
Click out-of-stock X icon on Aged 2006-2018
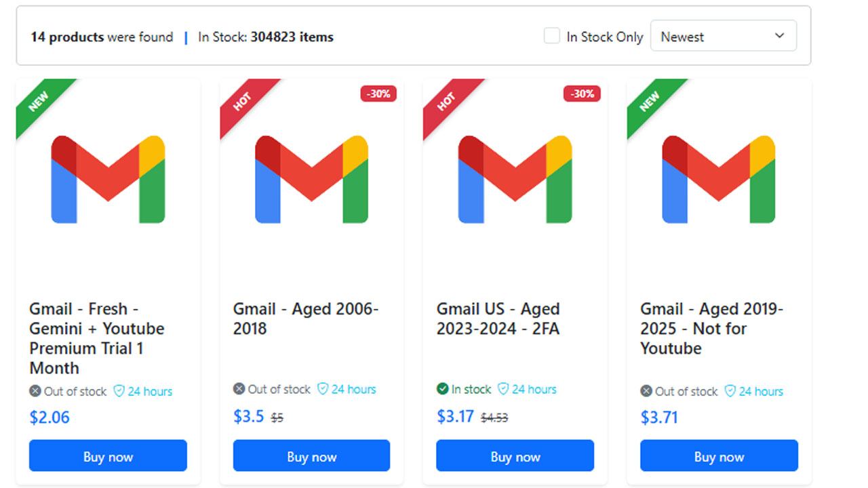239,389
